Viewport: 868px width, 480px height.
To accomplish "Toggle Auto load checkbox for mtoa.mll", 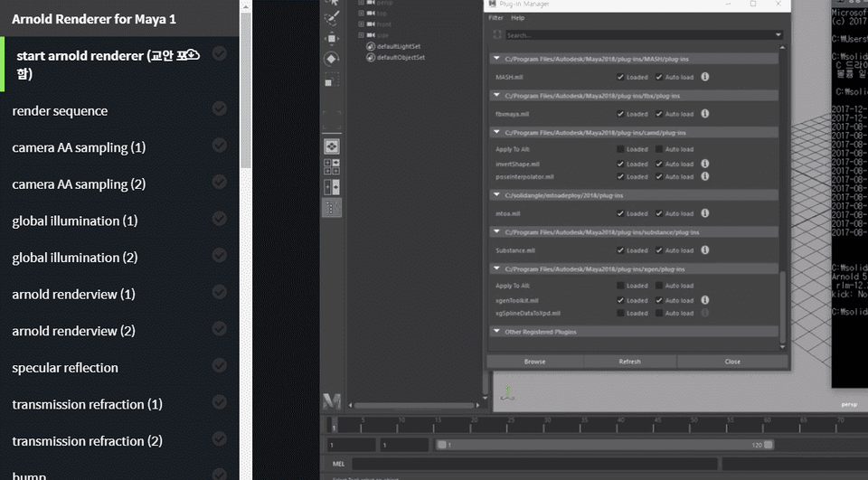I will point(659,213).
